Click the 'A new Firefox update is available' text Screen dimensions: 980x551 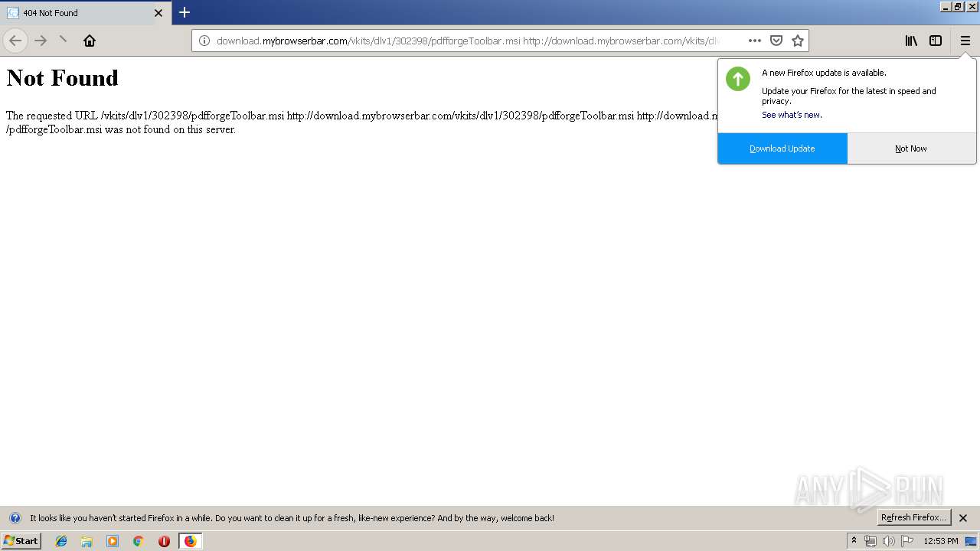point(824,73)
